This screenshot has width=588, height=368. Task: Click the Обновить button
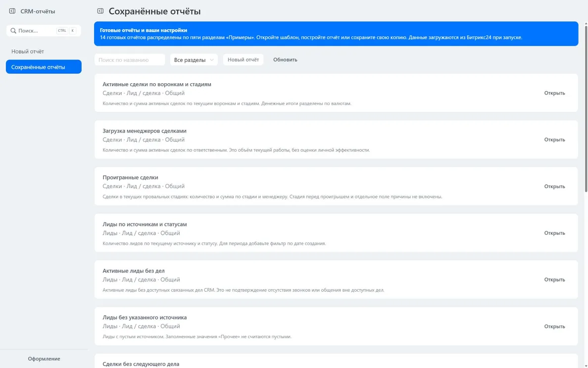[285, 59]
